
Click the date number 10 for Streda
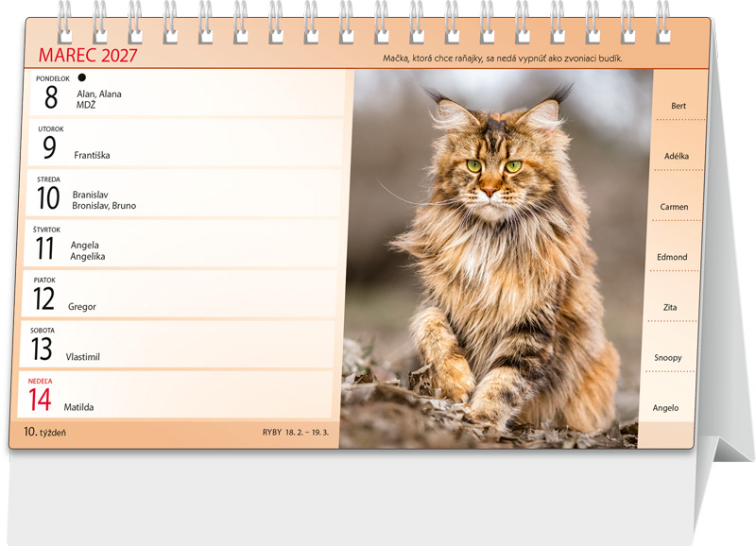coord(48,198)
